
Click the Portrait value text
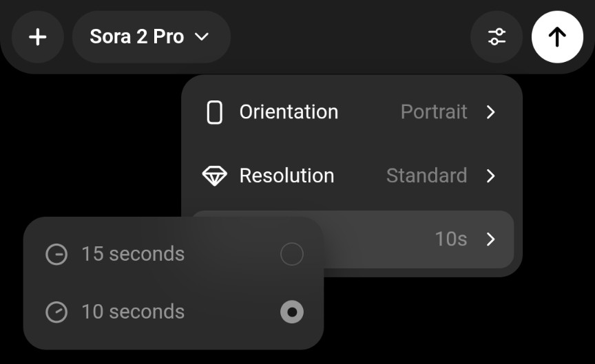(434, 112)
